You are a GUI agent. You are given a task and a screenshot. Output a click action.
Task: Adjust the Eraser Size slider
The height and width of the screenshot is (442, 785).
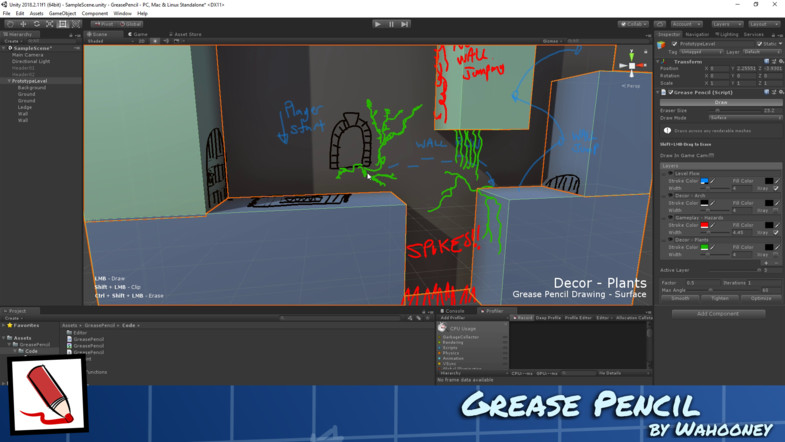[732, 110]
